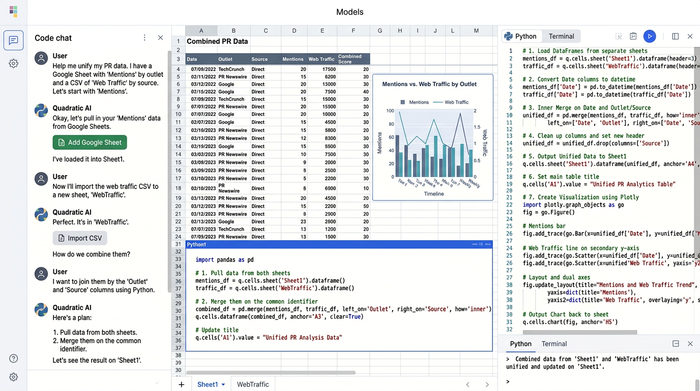Screen dimensions: 700x391
Task: Click the sheet tabs next arrow
Action: click(487, 384)
